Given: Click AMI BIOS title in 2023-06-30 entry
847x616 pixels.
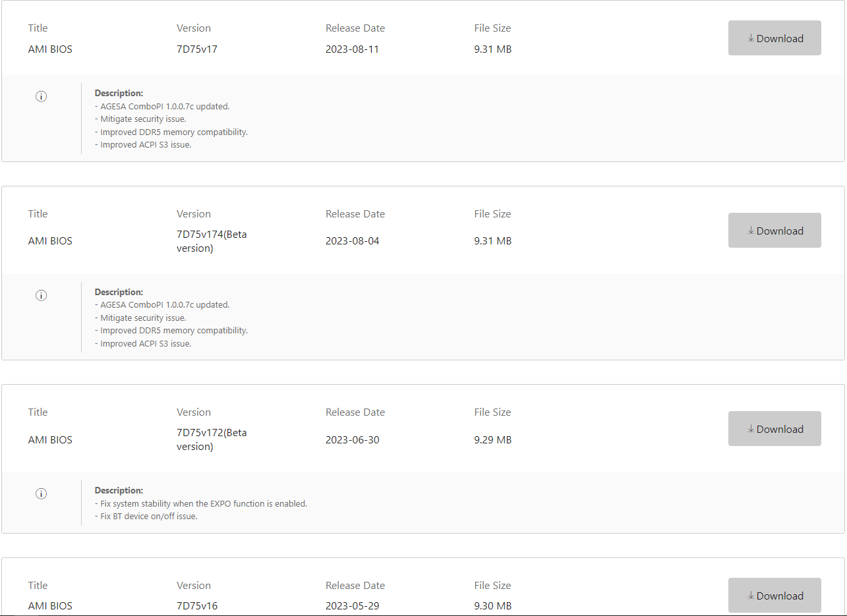Looking at the screenshot, I should (x=50, y=440).
